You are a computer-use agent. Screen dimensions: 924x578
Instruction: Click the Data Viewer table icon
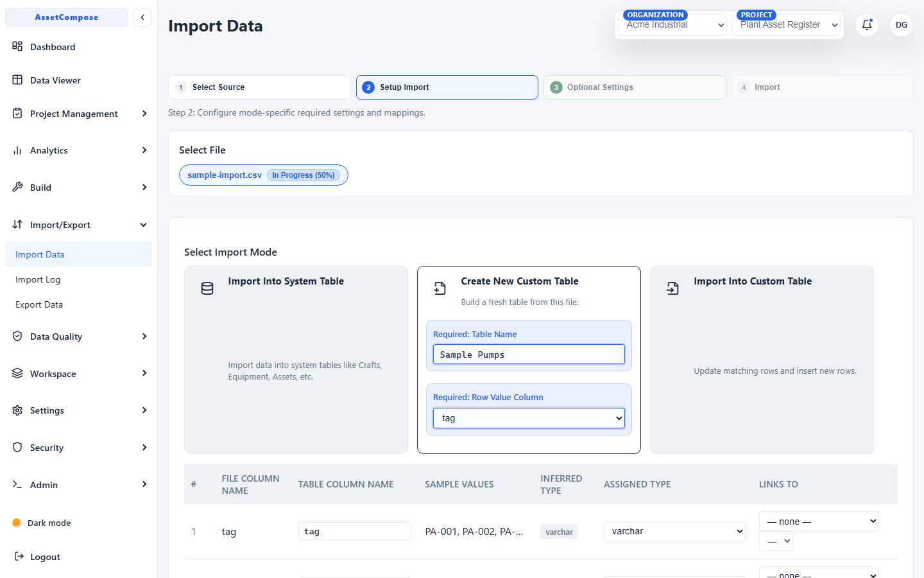point(17,80)
